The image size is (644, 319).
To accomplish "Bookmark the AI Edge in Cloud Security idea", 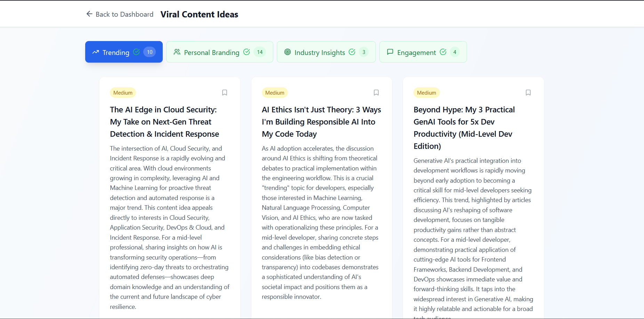I will pos(225,93).
